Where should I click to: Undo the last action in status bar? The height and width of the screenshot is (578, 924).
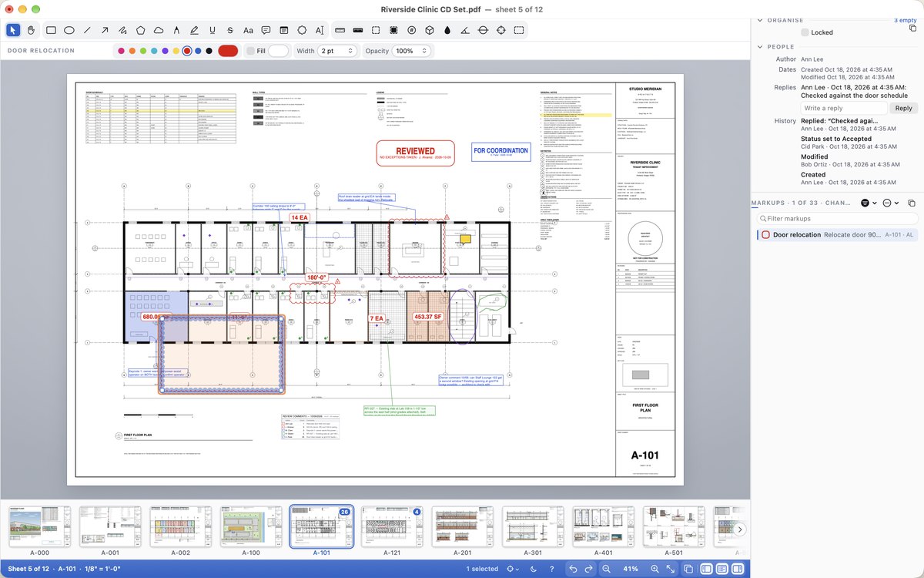573,569
